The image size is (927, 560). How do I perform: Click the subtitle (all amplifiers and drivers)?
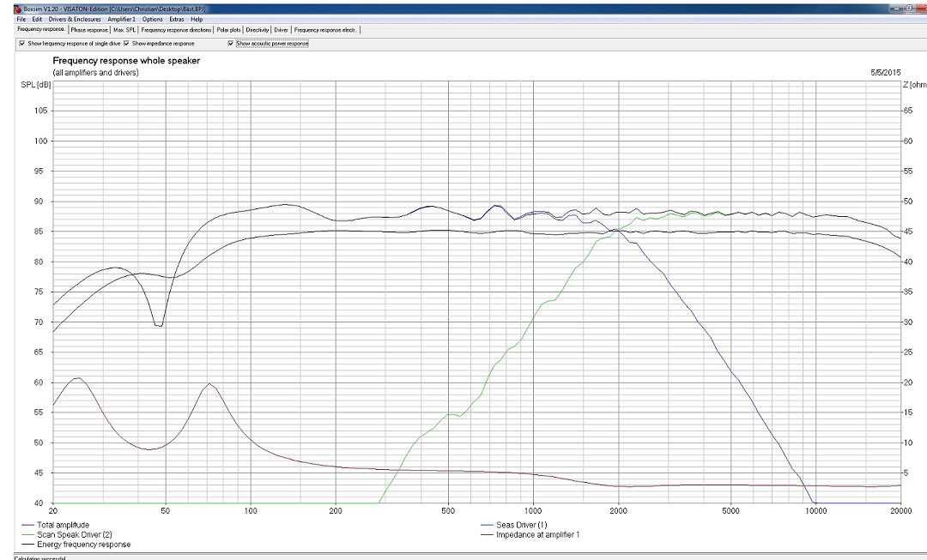(x=96, y=73)
